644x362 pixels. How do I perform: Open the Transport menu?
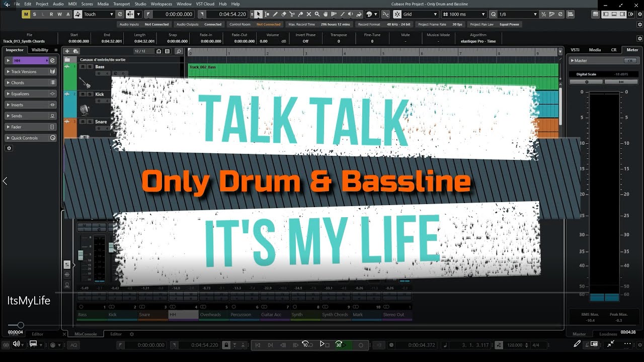tap(121, 4)
